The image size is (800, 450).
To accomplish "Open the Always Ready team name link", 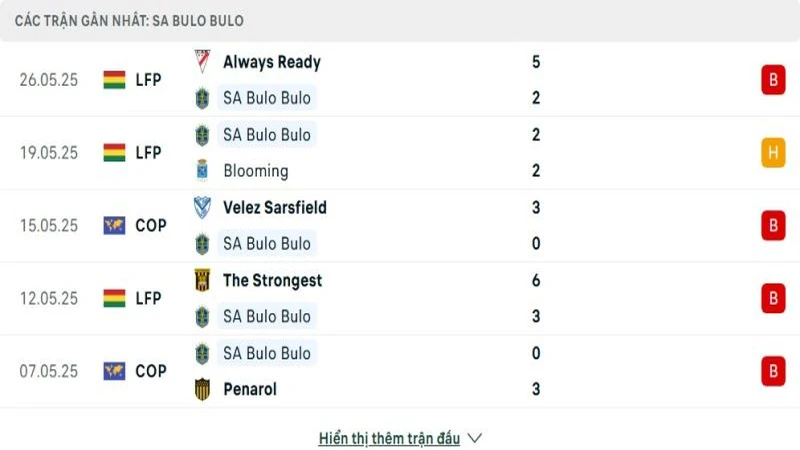I will [x=272, y=62].
